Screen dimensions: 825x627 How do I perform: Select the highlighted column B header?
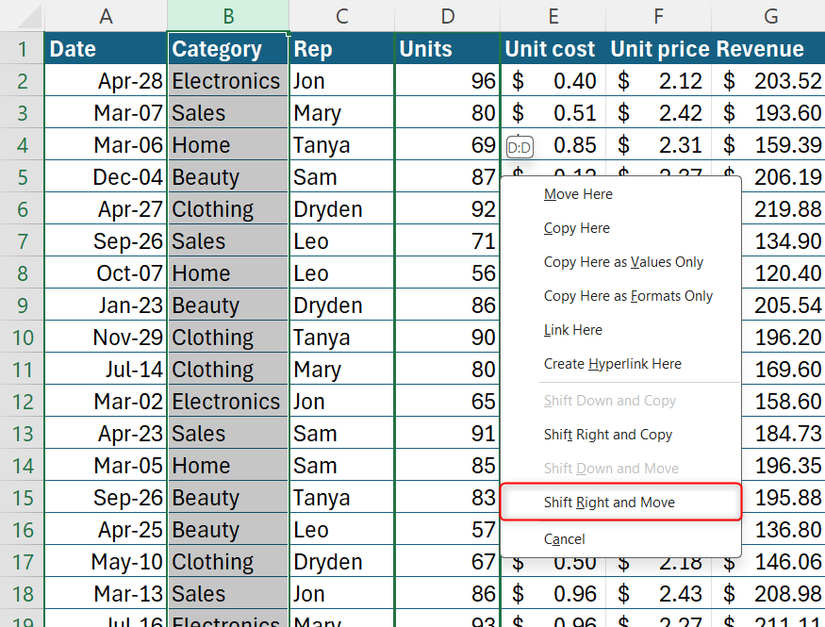pyautogui.click(x=227, y=16)
